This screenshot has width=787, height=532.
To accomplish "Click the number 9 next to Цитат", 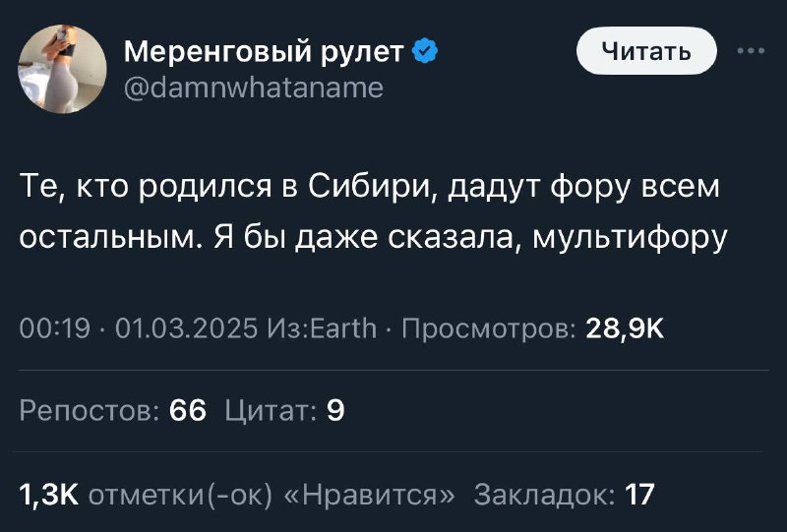I will [335, 410].
